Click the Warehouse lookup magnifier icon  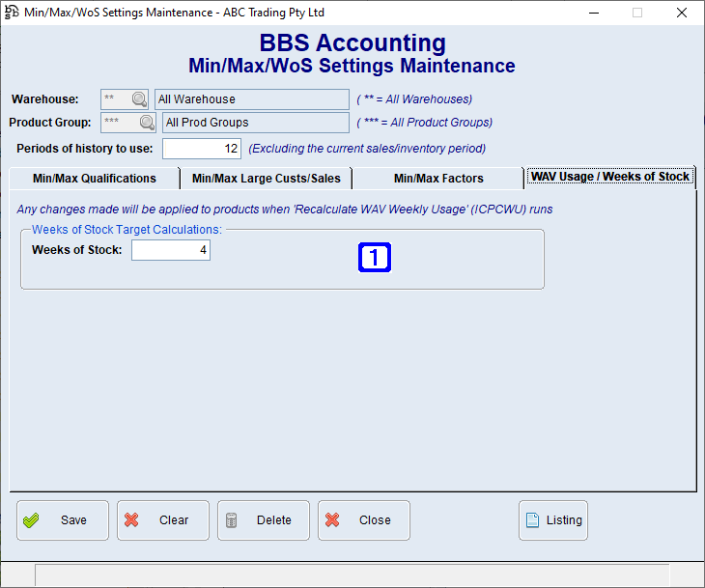click(139, 99)
